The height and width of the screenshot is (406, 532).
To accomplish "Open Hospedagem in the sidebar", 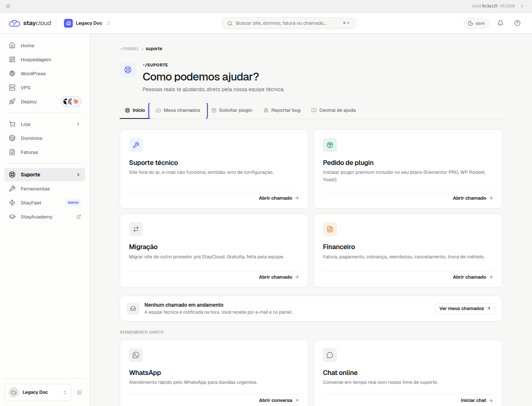I will click(45, 59).
